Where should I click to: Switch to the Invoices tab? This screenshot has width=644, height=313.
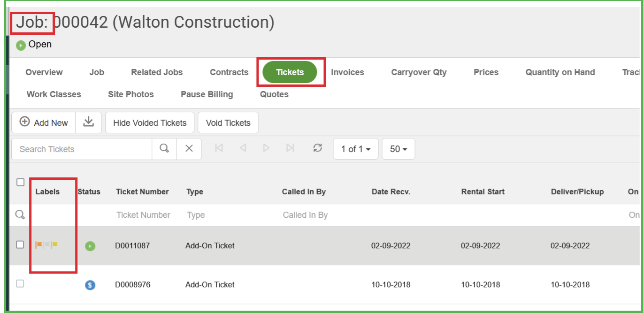[347, 72]
